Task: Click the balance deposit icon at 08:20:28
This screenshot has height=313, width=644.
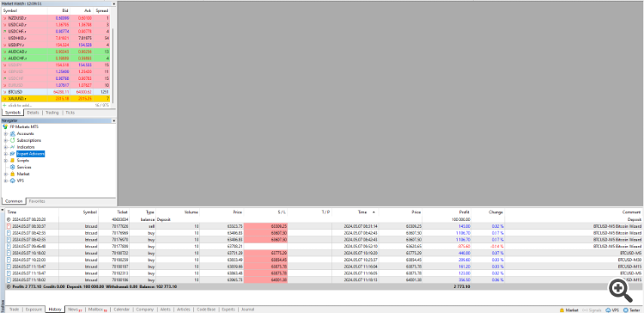Action: click(9, 219)
